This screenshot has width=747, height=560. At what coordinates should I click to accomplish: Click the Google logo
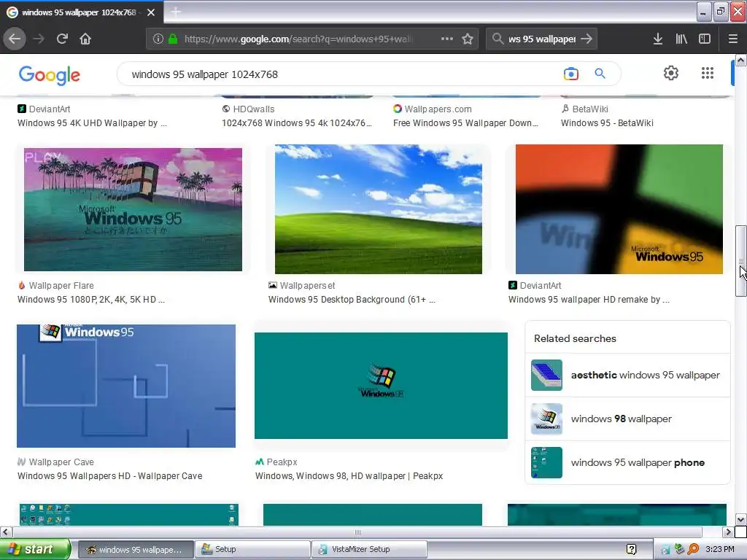pos(50,75)
